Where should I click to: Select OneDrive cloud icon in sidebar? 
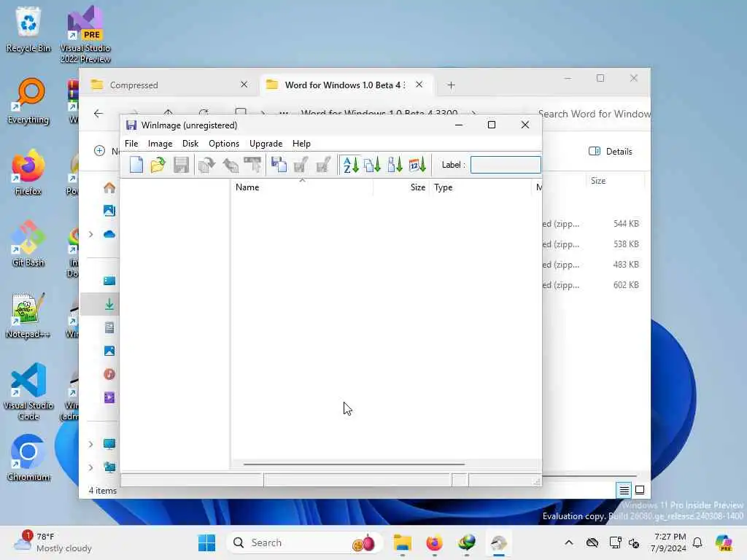point(109,234)
